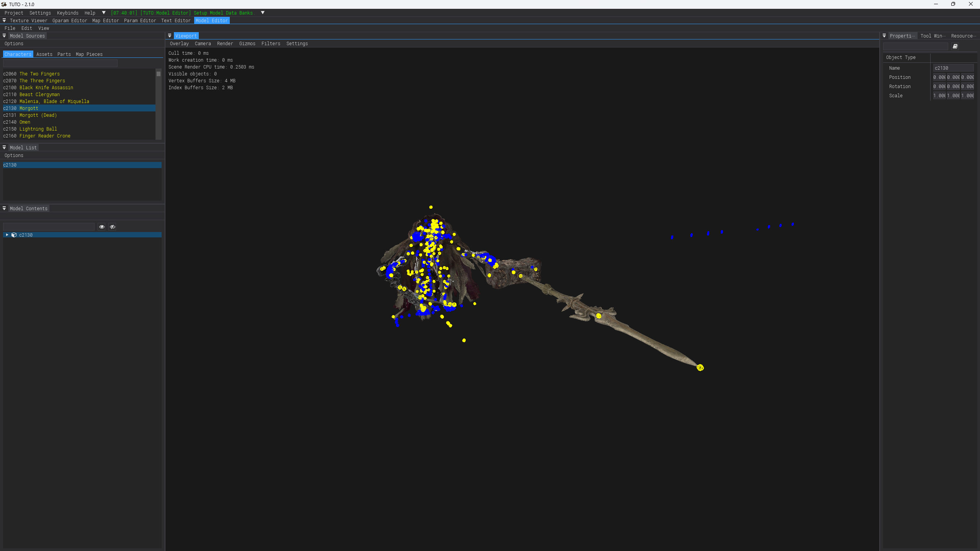Switch to the Assets source tab
980x551 pixels.
click(x=44, y=54)
